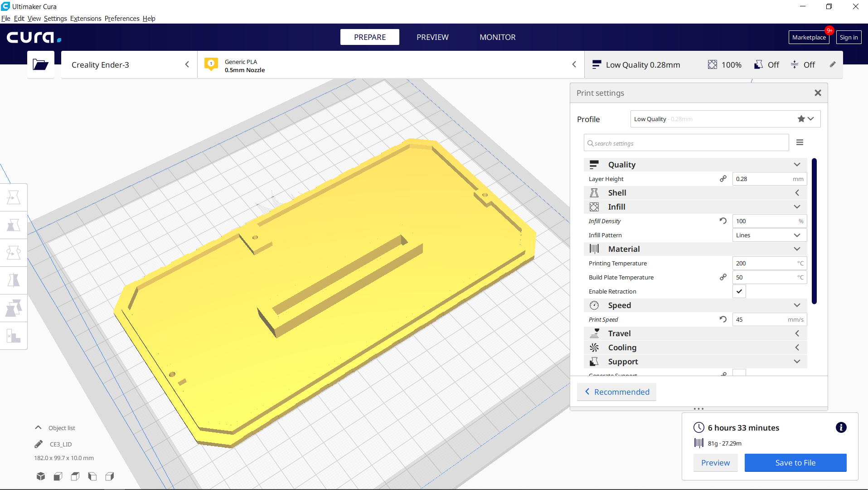Open the Low Quality profile dropdown
The width and height of the screenshot is (868, 490).
tap(725, 119)
